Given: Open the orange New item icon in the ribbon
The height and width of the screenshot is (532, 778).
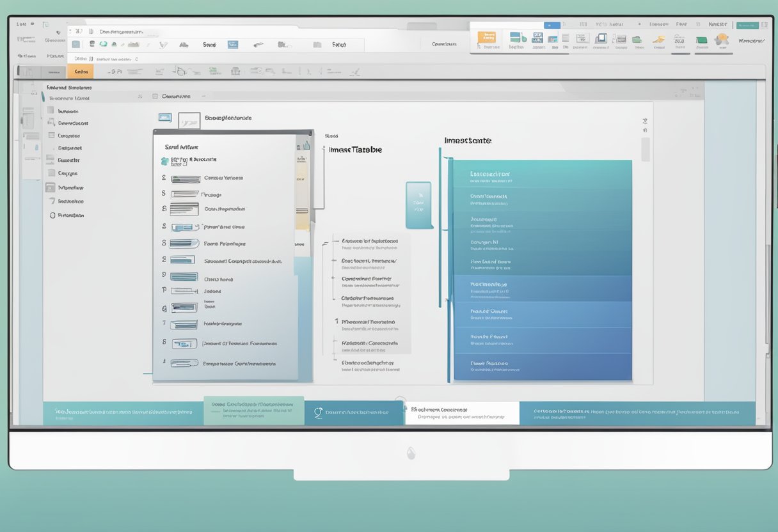Looking at the screenshot, I should pyautogui.click(x=488, y=39).
